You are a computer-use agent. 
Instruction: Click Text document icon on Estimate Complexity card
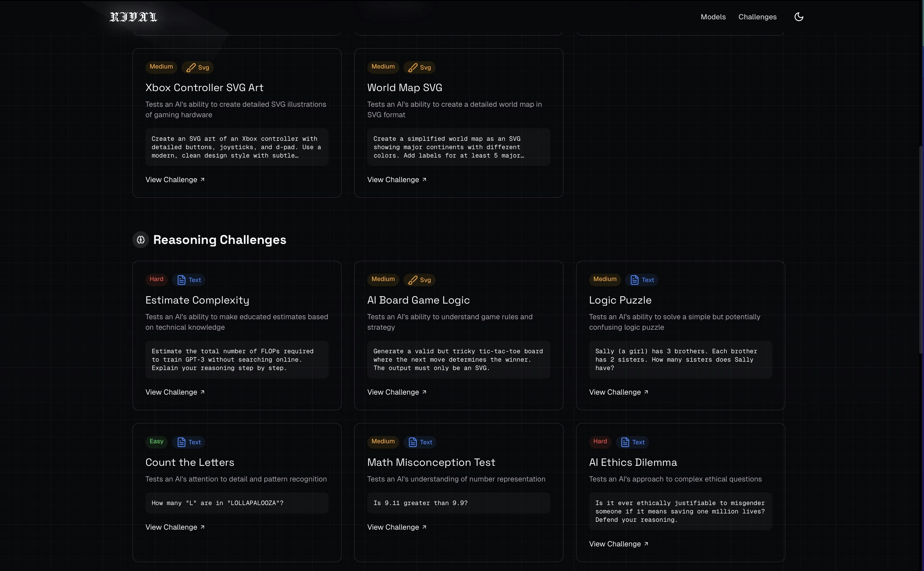[x=182, y=280]
